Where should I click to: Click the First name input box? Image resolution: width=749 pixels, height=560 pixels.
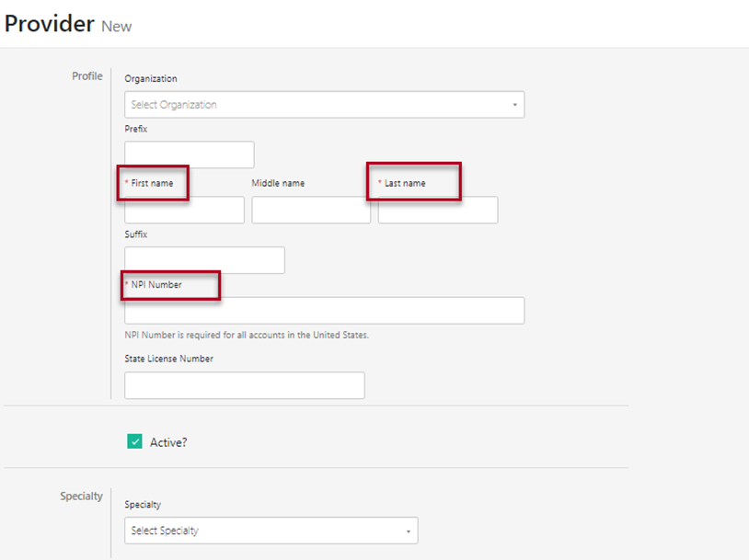point(183,210)
